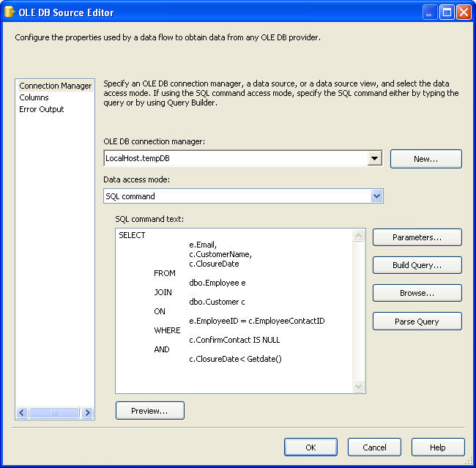Browse for a query file
The image size is (476, 468).
[417, 293]
